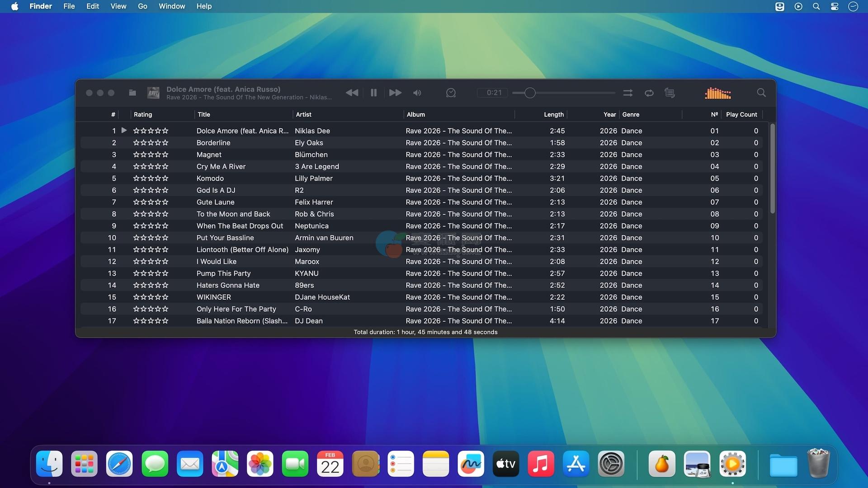Open the orange equalizer visualizer icon
Screen dimensions: 868x488
717,93
